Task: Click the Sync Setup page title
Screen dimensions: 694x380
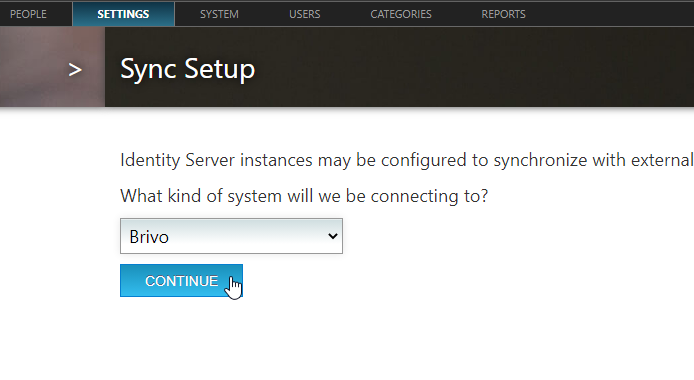Action: click(188, 69)
